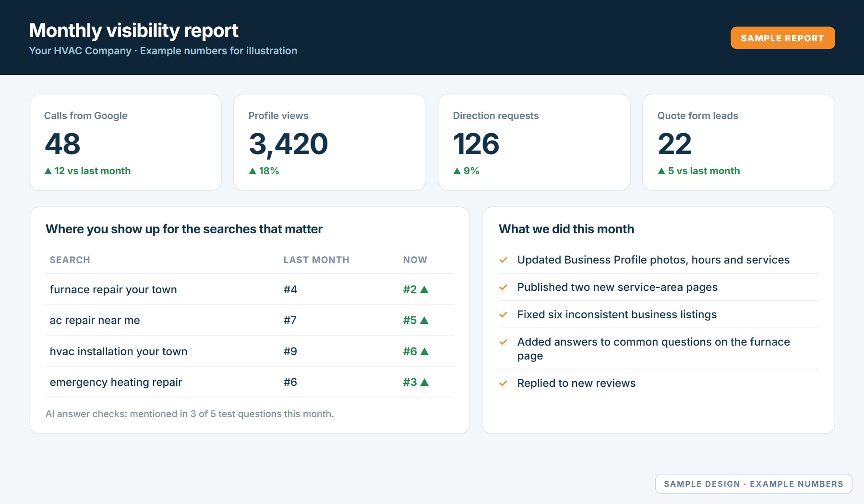Click the Direction requests value 126

476,144
